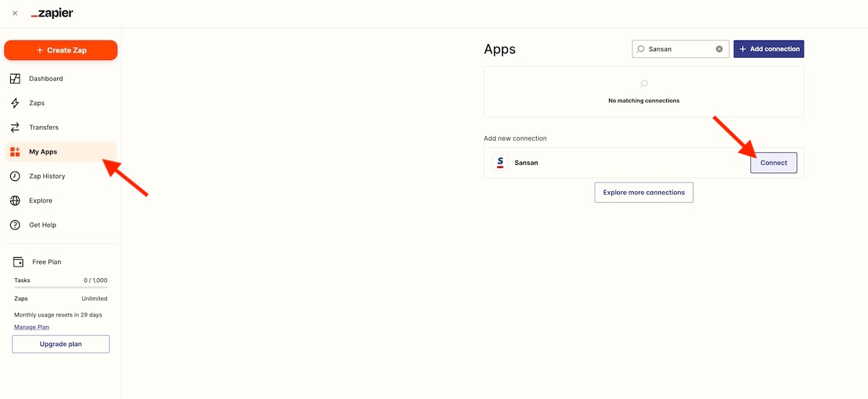Select My Apps in the sidebar
The height and width of the screenshot is (399, 868).
[61, 152]
